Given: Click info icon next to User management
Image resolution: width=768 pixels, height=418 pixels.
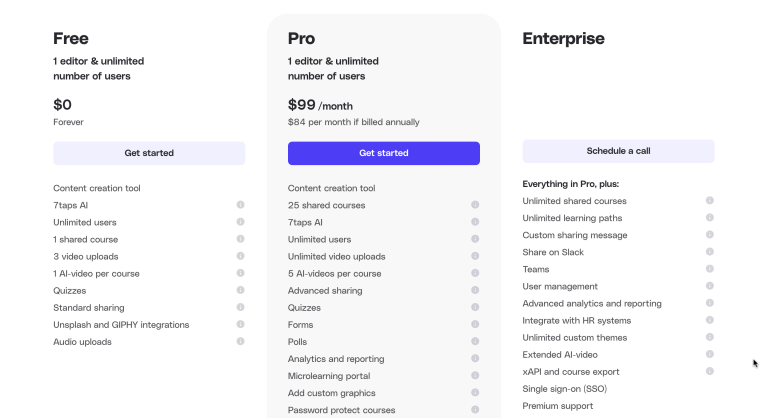Looking at the screenshot, I should [x=710, y=286].
